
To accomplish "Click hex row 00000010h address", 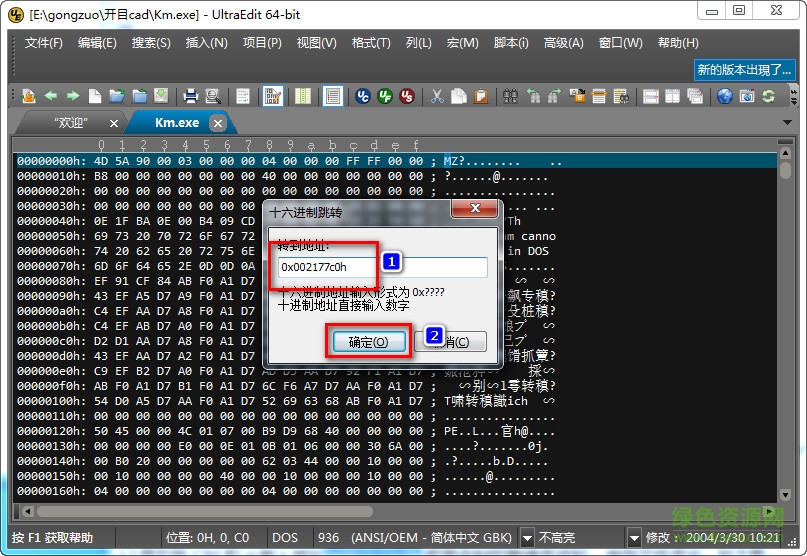I will [x=51, y=176].
